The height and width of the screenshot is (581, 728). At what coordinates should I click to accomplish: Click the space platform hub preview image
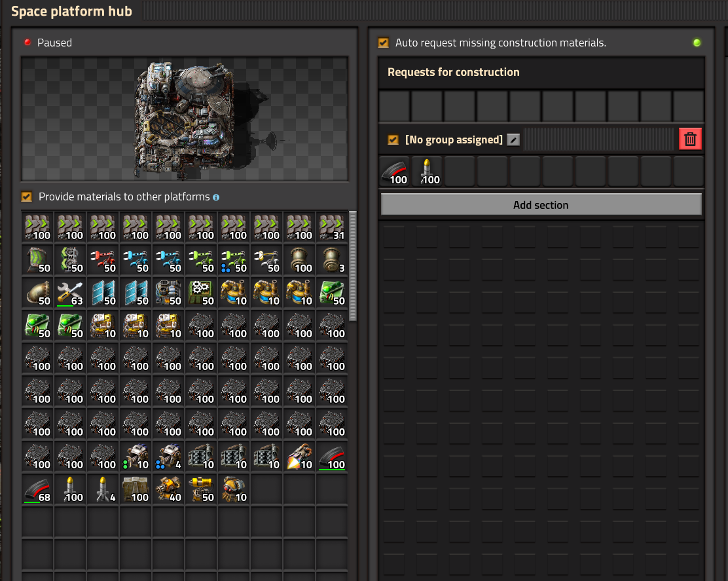click(x=185, y=119)
